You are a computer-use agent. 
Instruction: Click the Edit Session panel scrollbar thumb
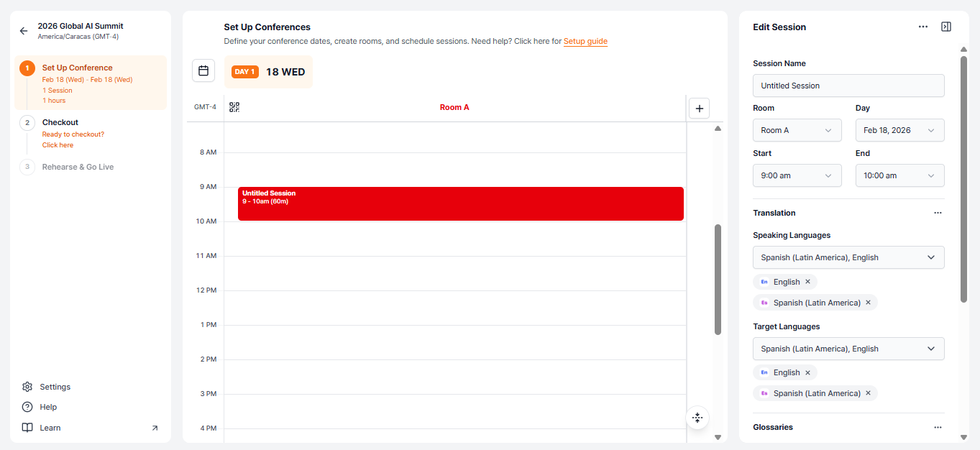tap(963, 179)
